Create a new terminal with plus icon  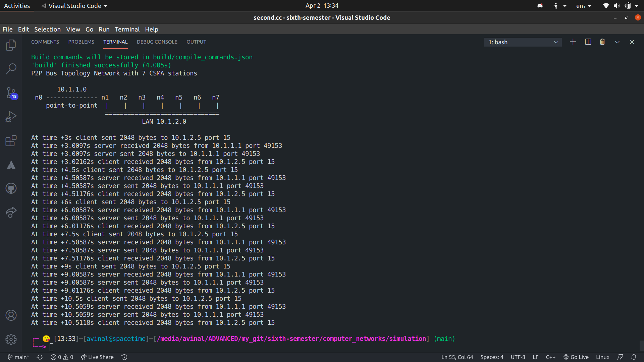click(x=573, y=42)
